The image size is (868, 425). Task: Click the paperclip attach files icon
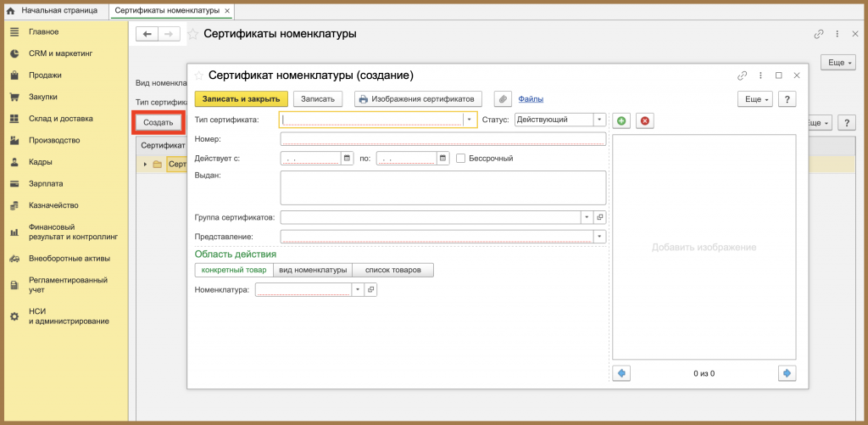[x=503, y=99]
